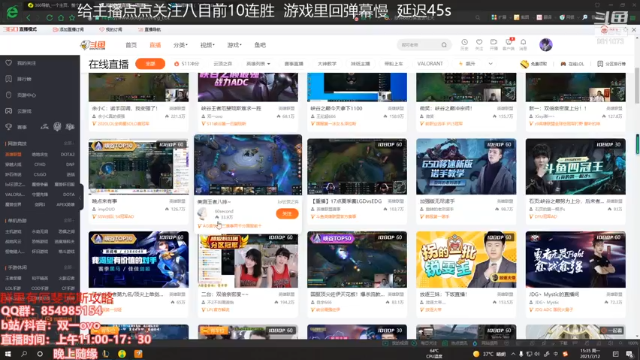Open the 斗鱼四冠王 stream thumbnail

tap(576, 167)
